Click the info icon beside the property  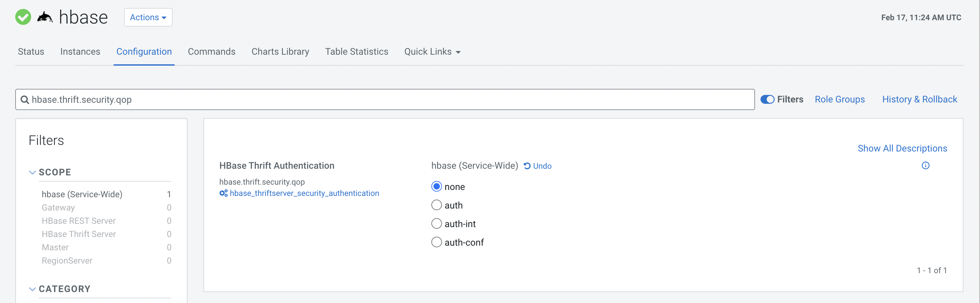925,165
